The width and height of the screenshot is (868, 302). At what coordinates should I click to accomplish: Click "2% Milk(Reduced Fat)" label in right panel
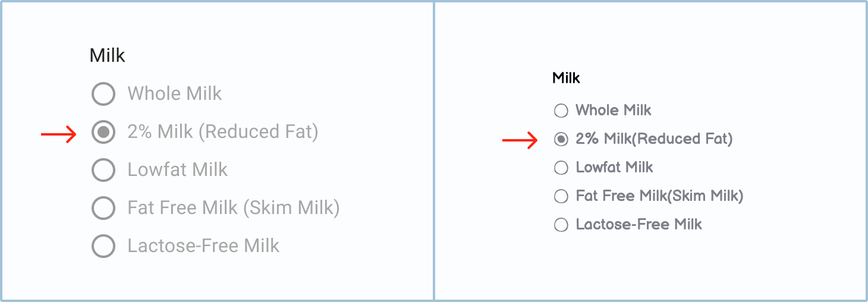click(x=654, y=139)
